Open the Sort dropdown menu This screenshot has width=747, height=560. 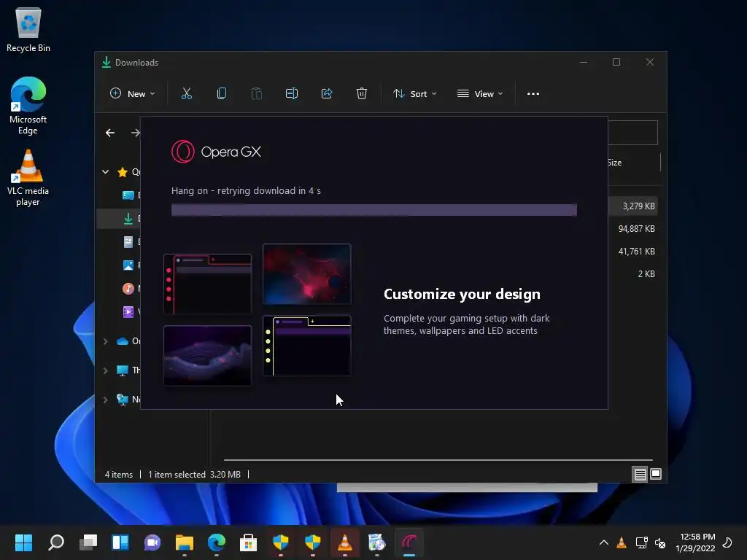click(414, 94)
